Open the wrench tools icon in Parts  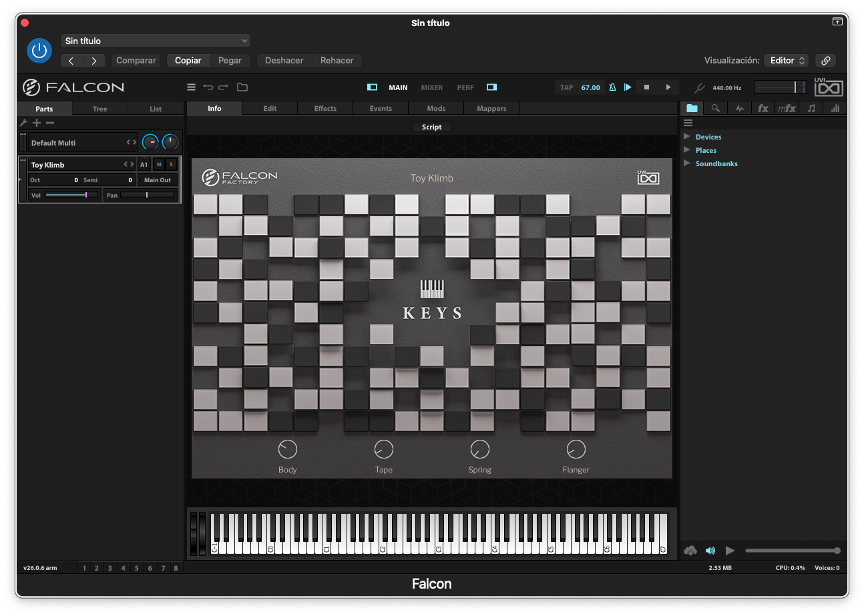pos(23,123)
